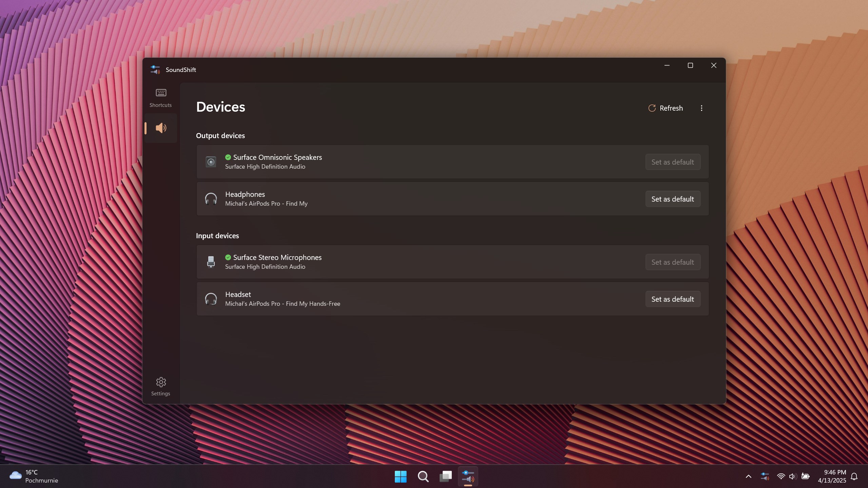
Task: Click the Headset device icon
Action: pos(211,299)
